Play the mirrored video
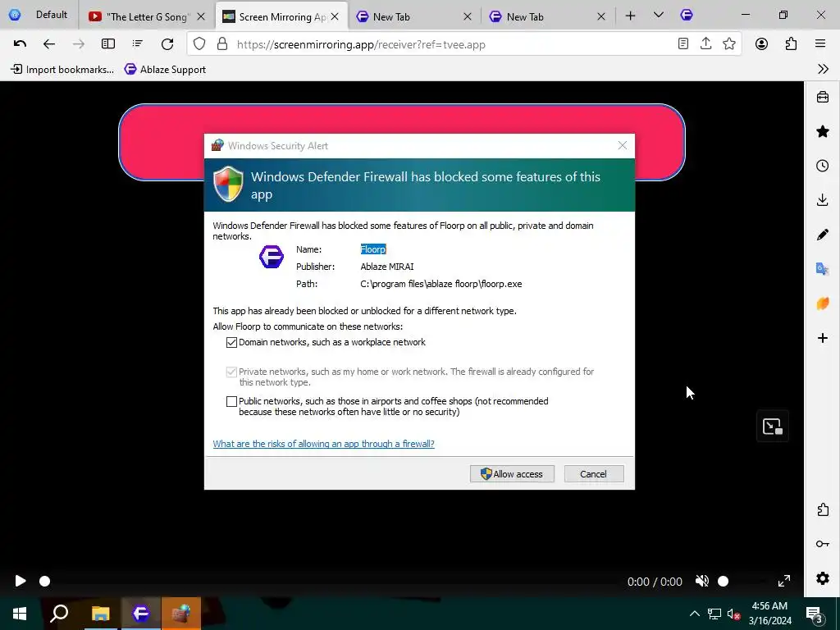This screenshot has width=840, height=630. (21, 581)
